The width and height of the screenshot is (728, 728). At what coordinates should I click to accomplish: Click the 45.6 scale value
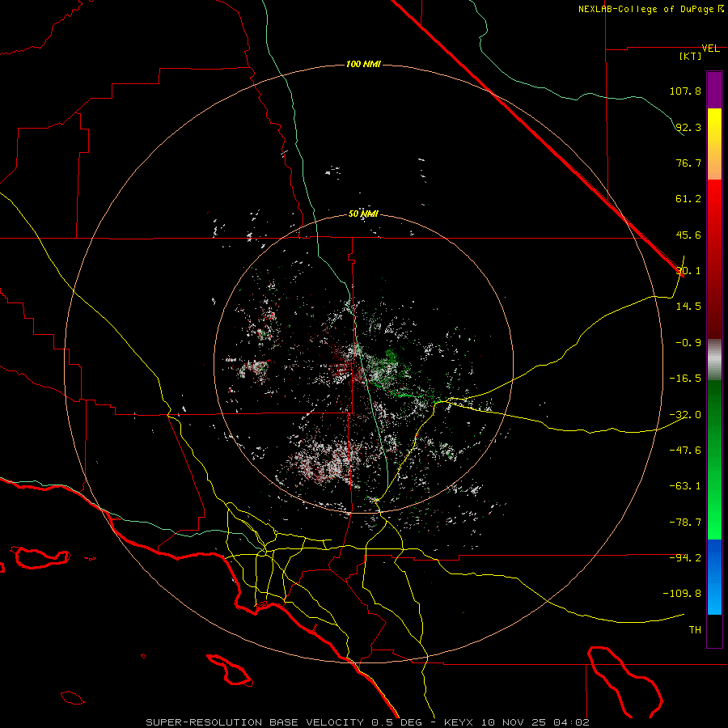point(688,235)
